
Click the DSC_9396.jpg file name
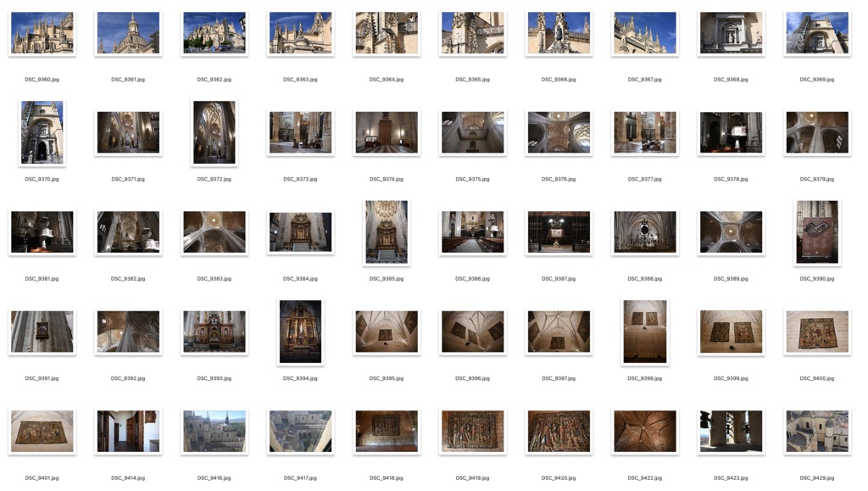tap(473, 378)
